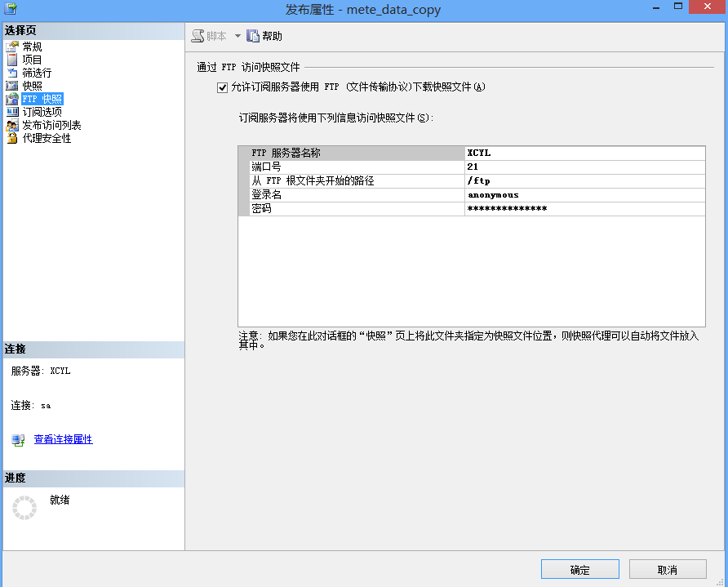The height and width of the screenshot is (587, 728).
Task: Click the 项目 page icon
Action: point(12,60)
